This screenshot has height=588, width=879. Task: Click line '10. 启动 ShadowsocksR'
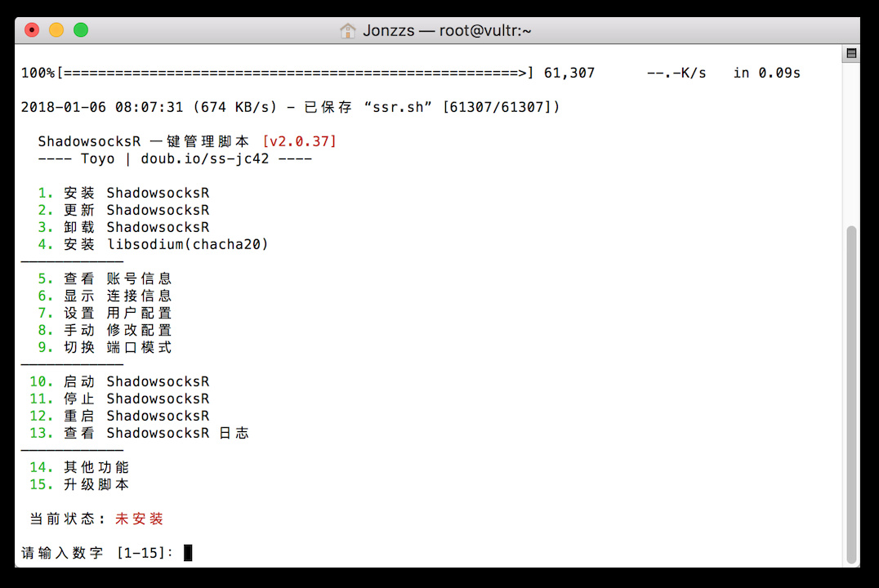point(119,381)
